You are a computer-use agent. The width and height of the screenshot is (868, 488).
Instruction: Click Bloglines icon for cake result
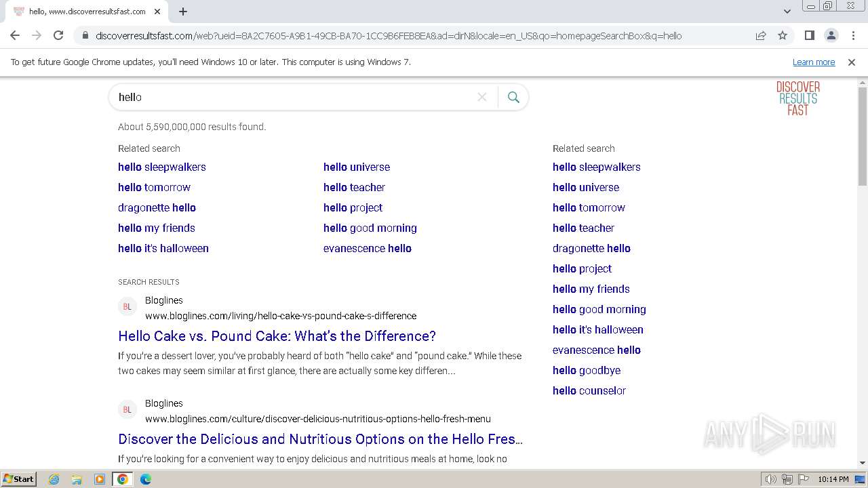click(x=127, y=307)
